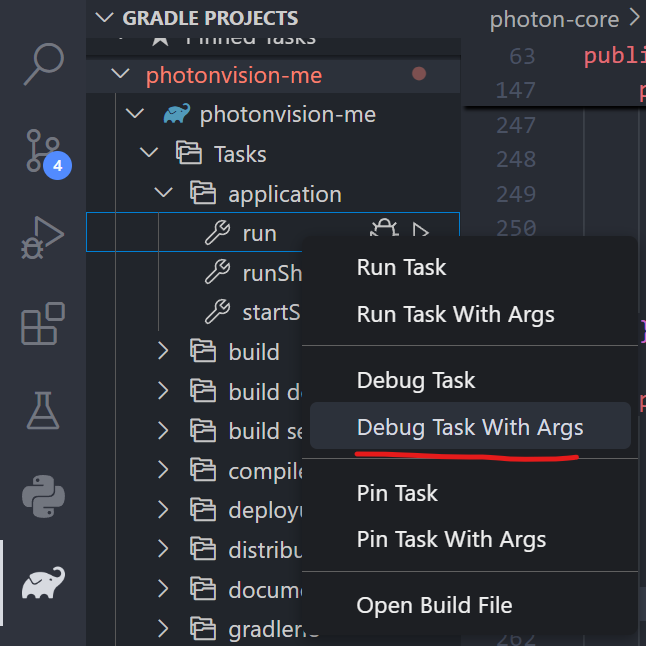Expand the build d task group
Image resolution: width=646 pixels, height=646 pixels.
163,391
